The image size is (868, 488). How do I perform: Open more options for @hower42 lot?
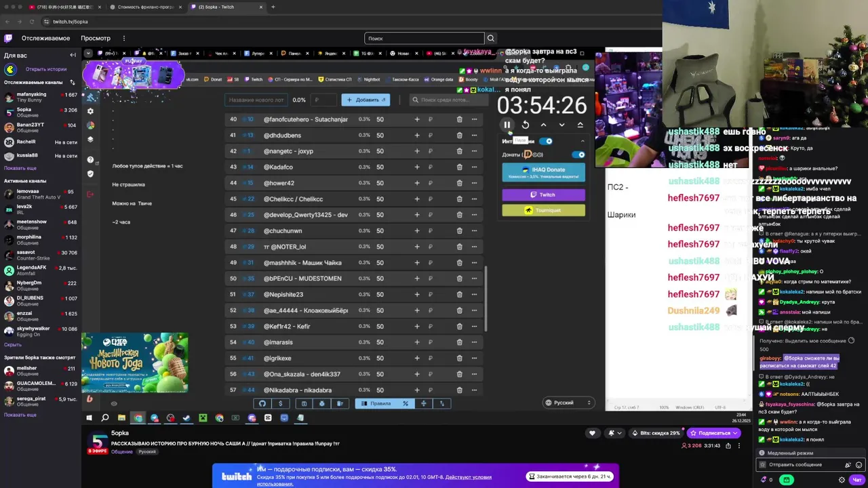(474, 183)
